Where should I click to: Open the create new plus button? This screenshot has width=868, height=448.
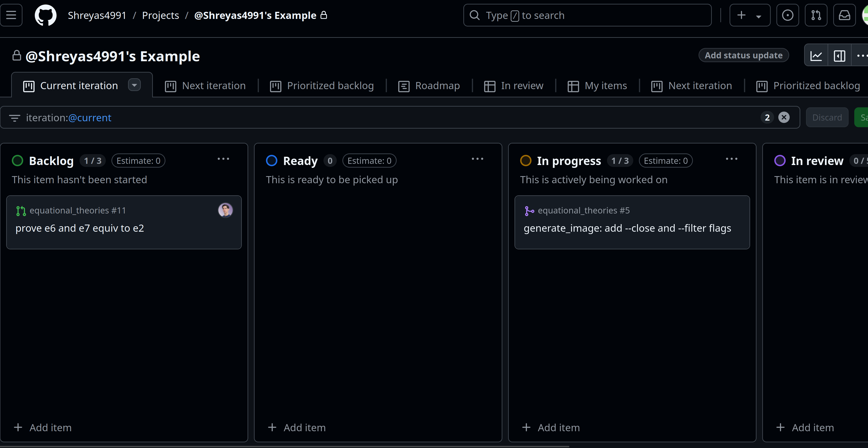pyautogui.click(x=741, y=15)
